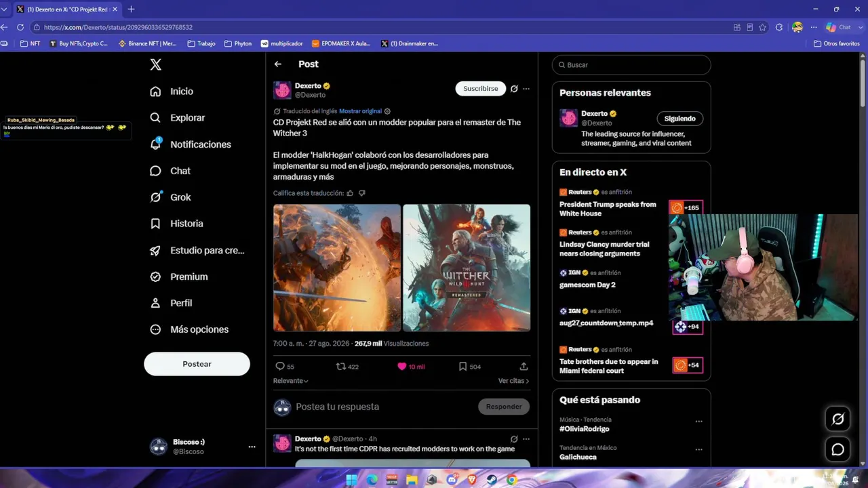Viewport: 868px width, 488px height.
Task: Open the Witcher 3 Remastered cover image
Action: (x=467, y=268)
